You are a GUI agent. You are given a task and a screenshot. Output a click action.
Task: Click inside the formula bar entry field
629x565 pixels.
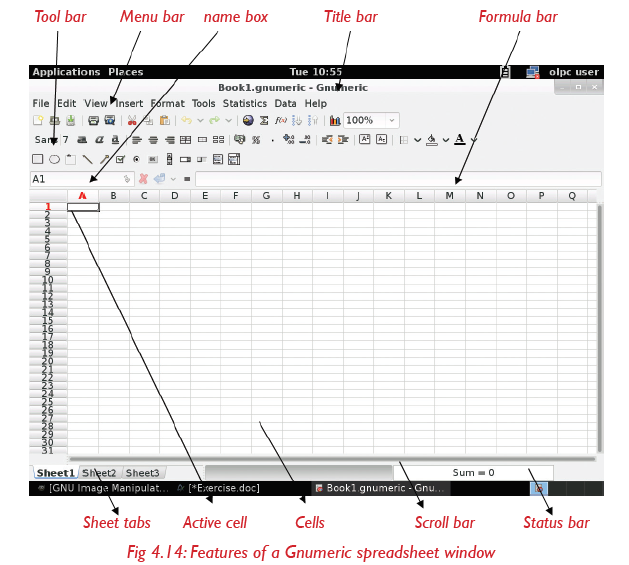398,179
